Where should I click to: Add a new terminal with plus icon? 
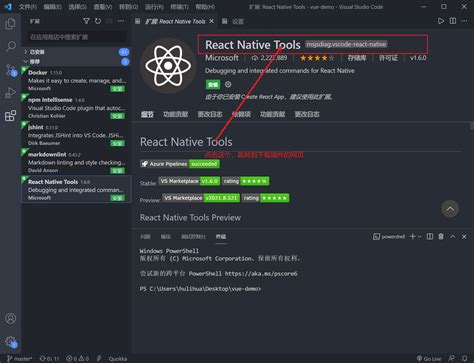(412, 236)
